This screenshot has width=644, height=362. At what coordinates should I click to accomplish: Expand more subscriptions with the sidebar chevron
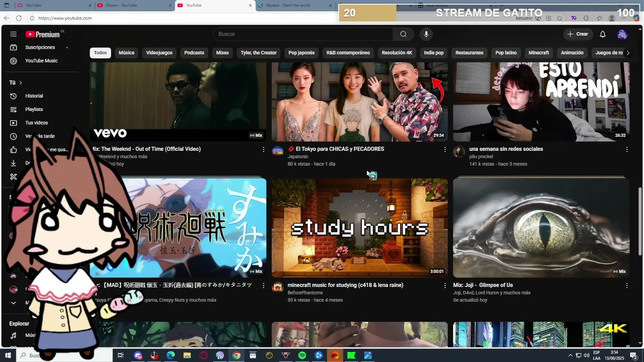[x=14, y=303]
